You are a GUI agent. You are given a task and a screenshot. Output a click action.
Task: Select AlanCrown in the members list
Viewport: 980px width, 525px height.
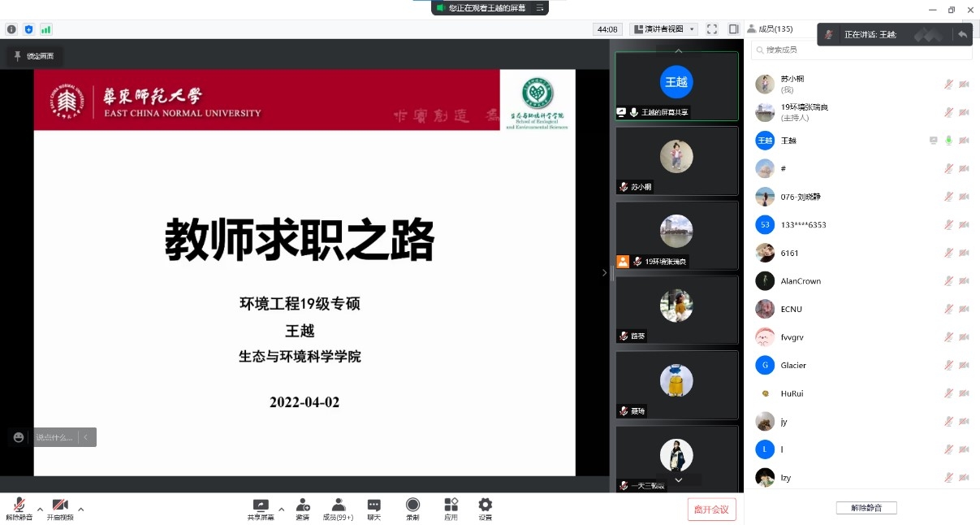point(801,281)
